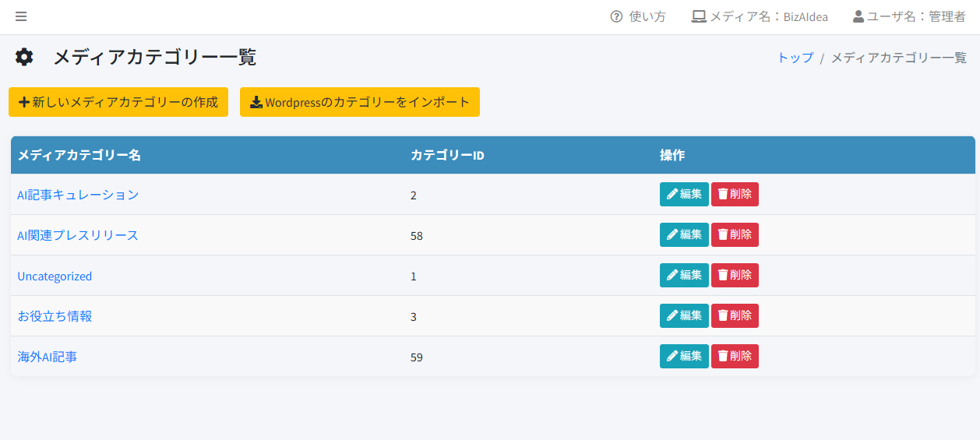Delete the Uncategorized category
980x440 pixels.
734,275
